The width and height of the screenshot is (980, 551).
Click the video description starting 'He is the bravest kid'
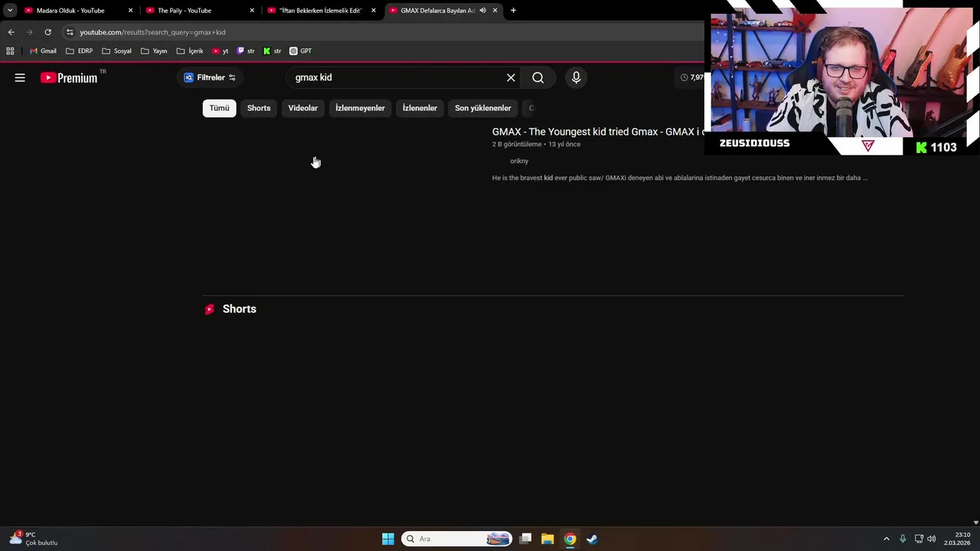pyautogui.click(x=679, y=178)
